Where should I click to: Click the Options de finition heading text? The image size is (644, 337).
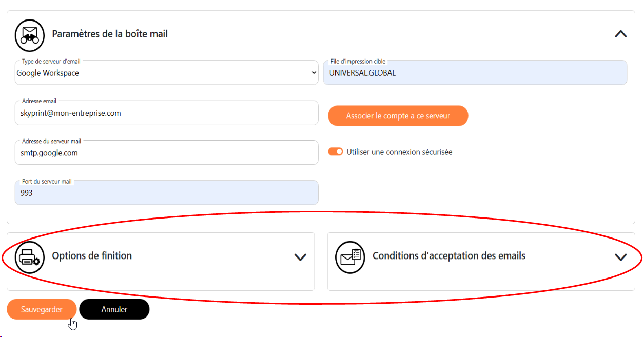(92, 256)
